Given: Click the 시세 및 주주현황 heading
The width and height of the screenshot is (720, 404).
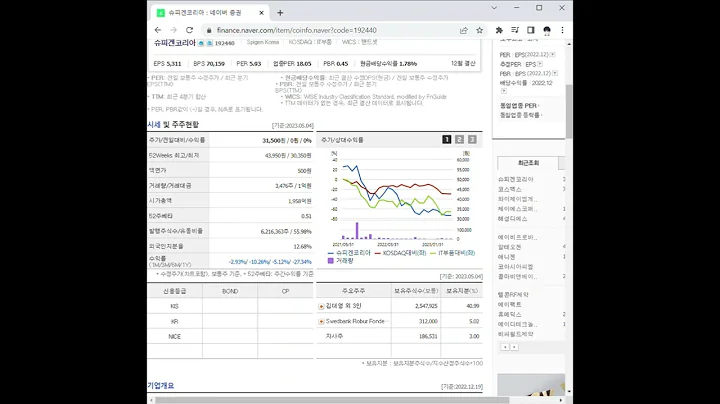Looking at the screenshot, I should [x=173, y=125].
